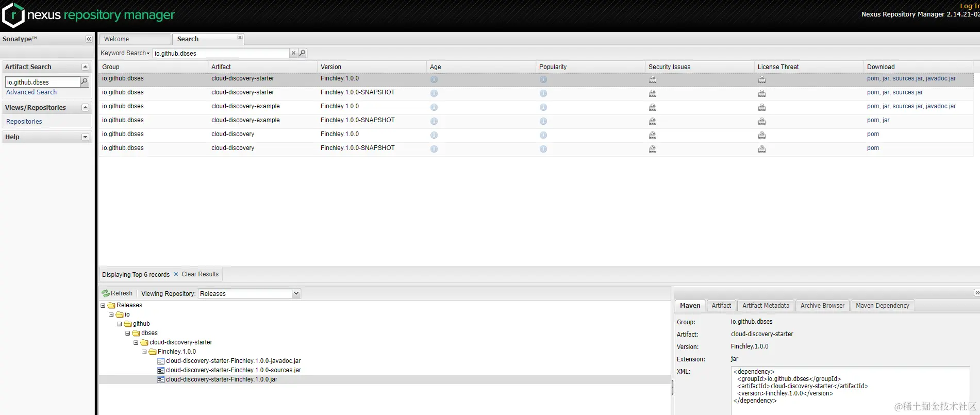Download pom for cloud-discovery Finchley.1.0.0-SNAPSHOT
980x415 pixels.
[x=873, y=148]
